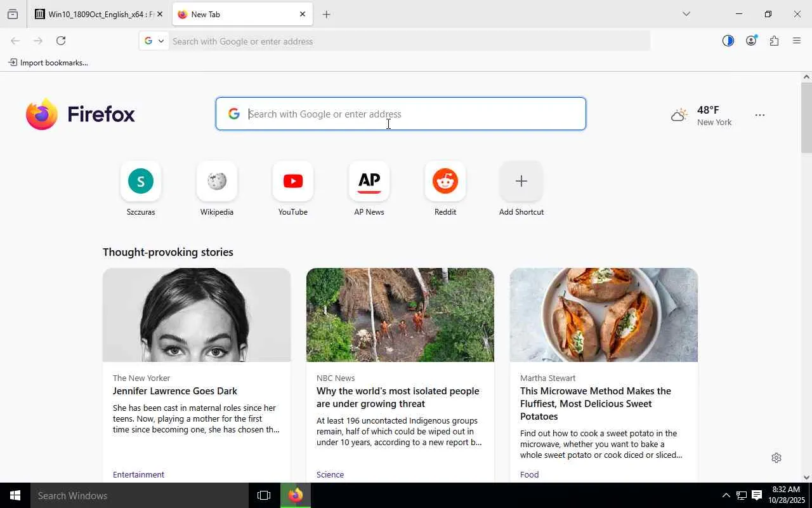812x508 pixels.
Task: Focus the page's central Google search box
Action: [401, 114]
